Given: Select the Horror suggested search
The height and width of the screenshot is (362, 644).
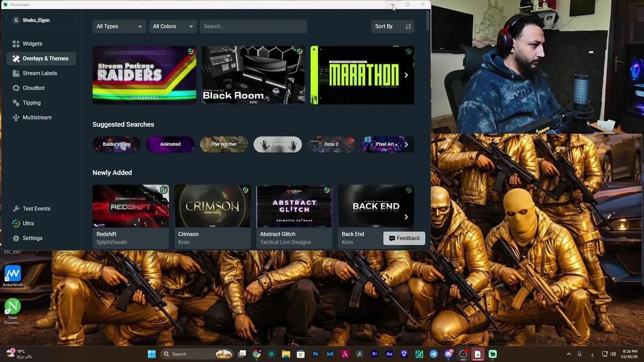Looking at the screenshot, I should 278,144.
